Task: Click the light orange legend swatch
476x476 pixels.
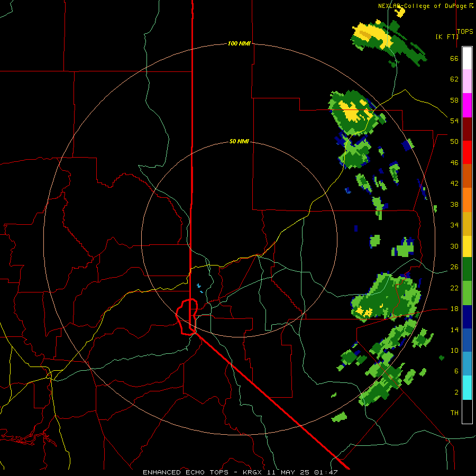Action: (467, 200)
